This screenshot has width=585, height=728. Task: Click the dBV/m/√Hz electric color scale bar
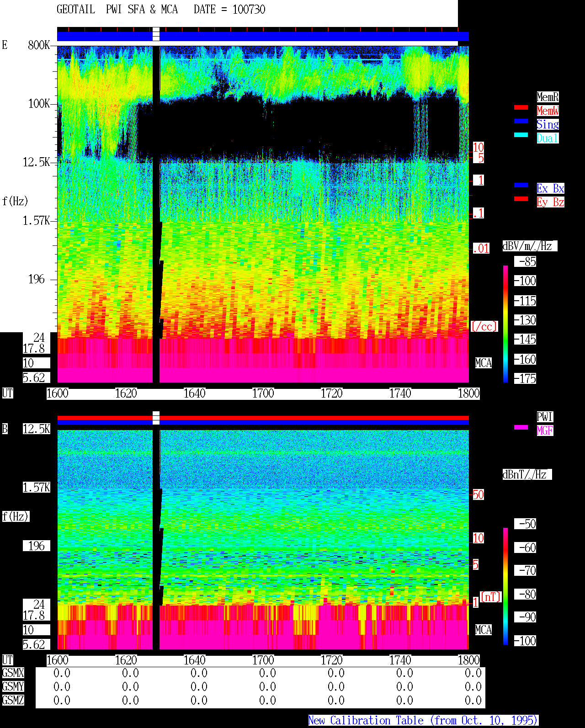coord(505,324)
